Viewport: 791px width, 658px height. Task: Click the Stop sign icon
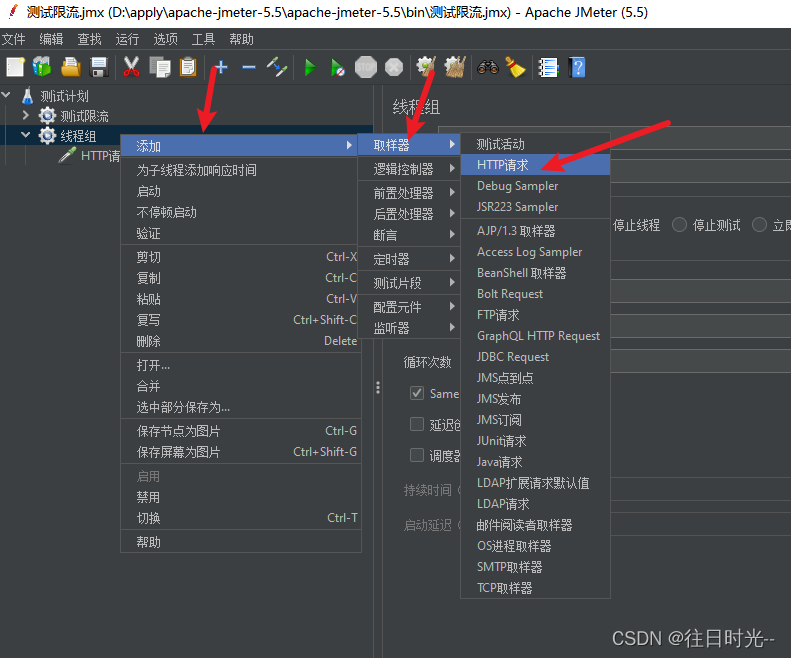click(366, 67)
